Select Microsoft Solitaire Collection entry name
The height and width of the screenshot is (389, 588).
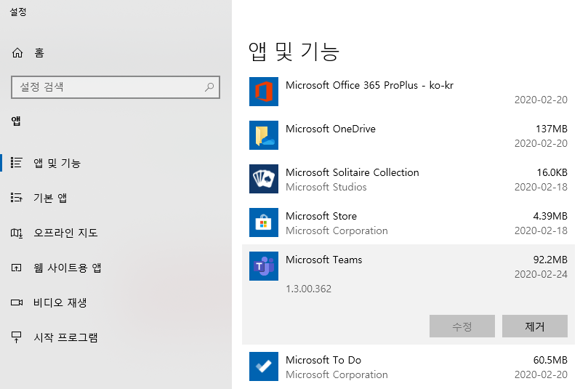click(352, 172)
